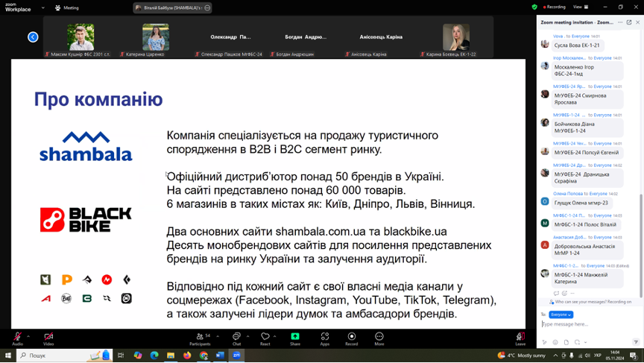
Task: Open Everyone recipient dropdown
Action: point(561,315)
